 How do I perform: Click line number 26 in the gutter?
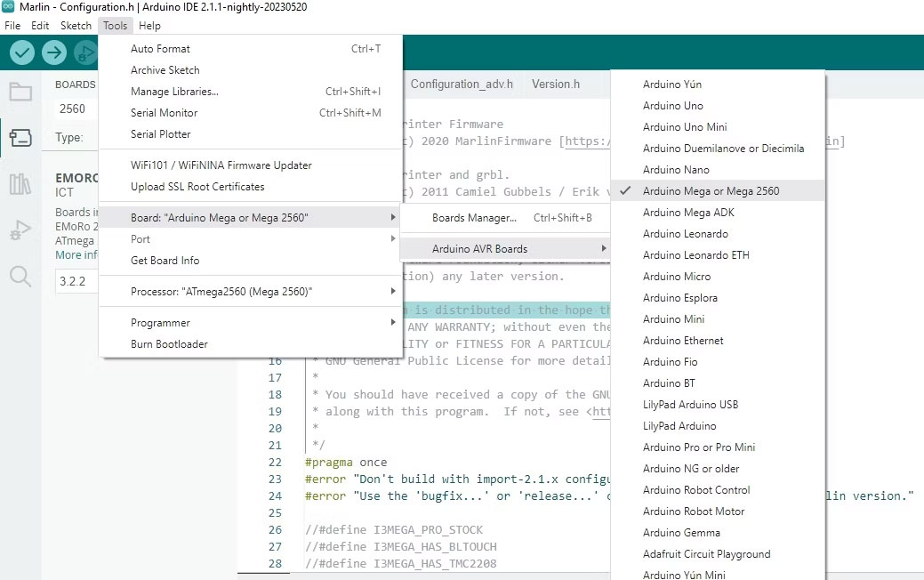(275, 530)
